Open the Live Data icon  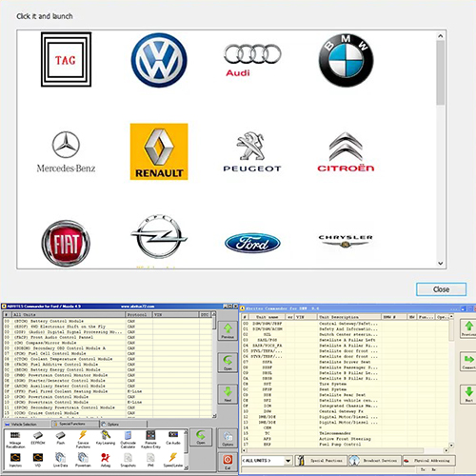click(x=60, y=460)
